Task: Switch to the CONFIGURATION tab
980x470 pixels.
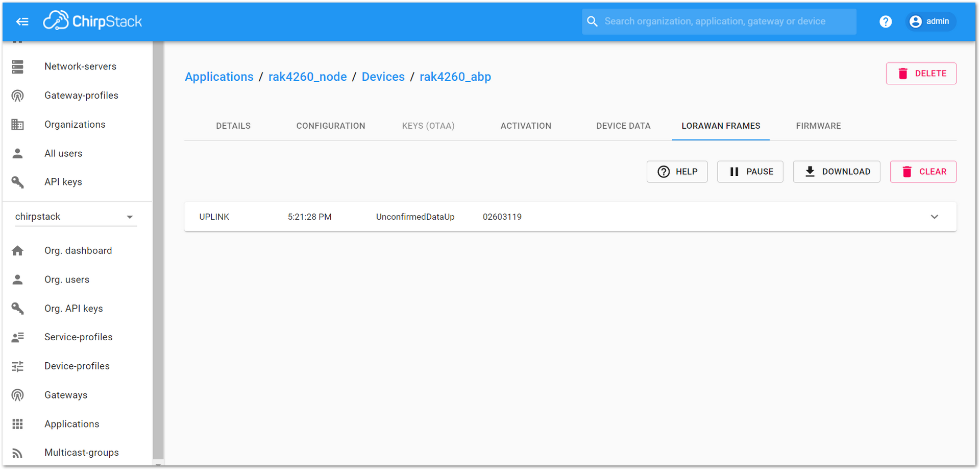Action: 331,126
